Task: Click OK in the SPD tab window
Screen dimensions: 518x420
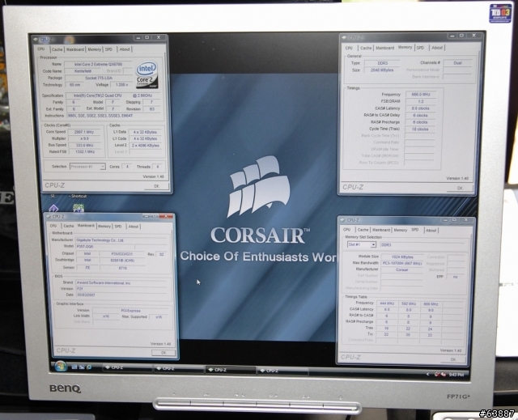Action: click(453, 359)
